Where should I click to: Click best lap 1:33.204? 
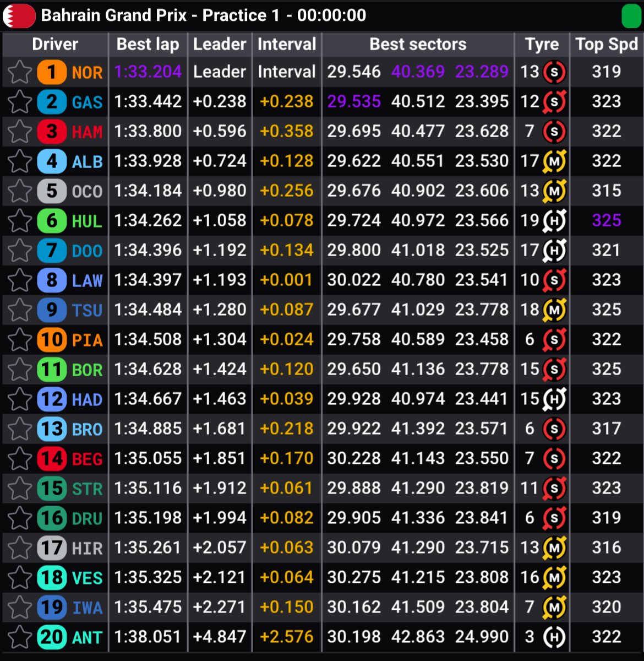[x=148, y=72]
